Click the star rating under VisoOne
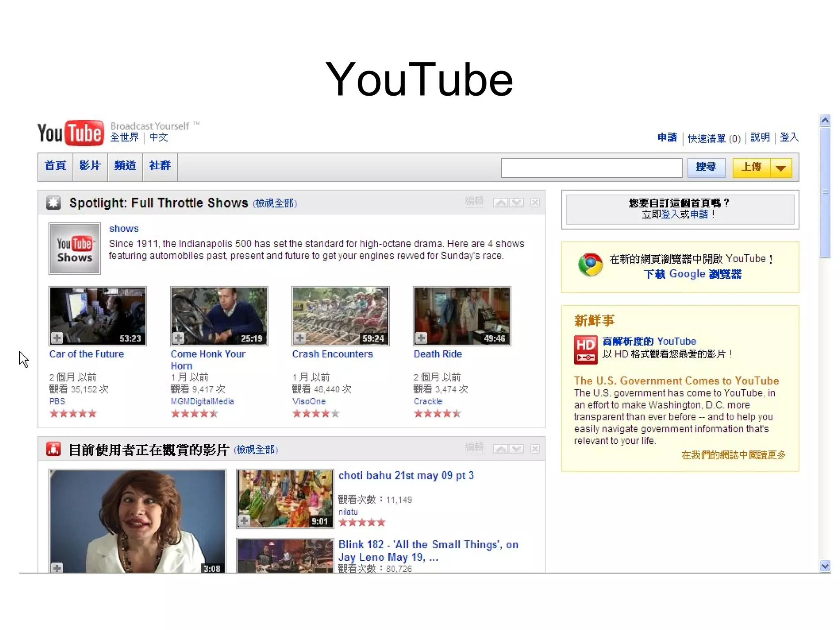The width and height of the screenshot is (840, 630). coord(316,413)
